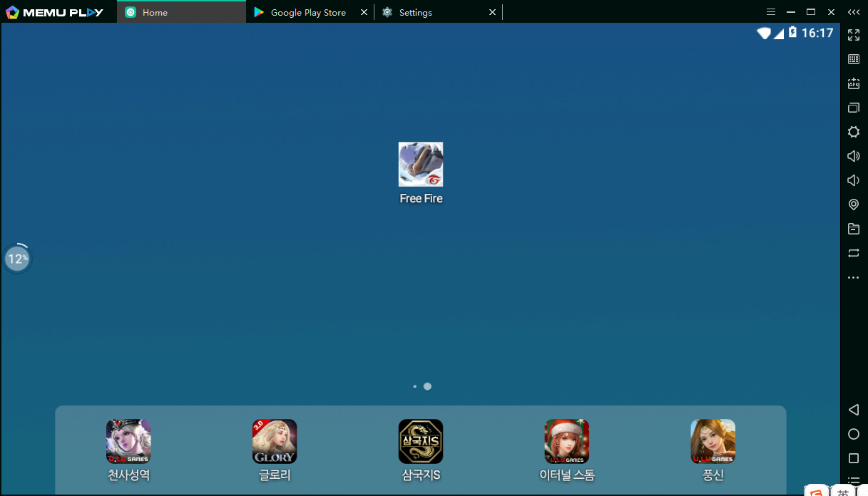This screenshot has width=868, height=496.
Task: Collapse the sidebar with triple chevron
Action: (853, 12)
